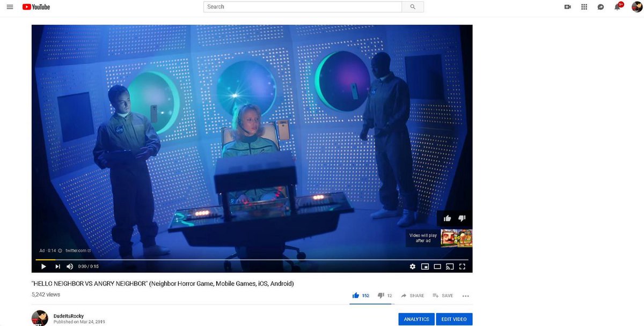Screen dimensions: 644x326
Task: Click the video title text
Action: point(163,283)
